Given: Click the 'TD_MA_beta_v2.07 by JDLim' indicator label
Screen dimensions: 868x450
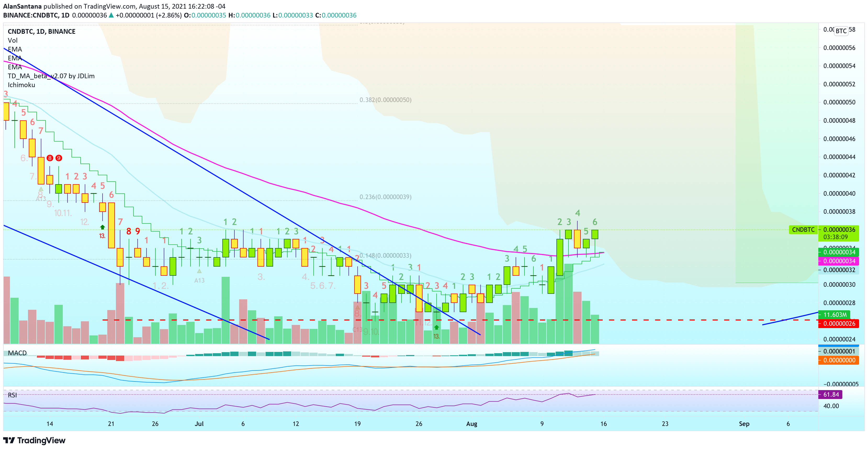Looking at the screenshot, I should [51, 76].
